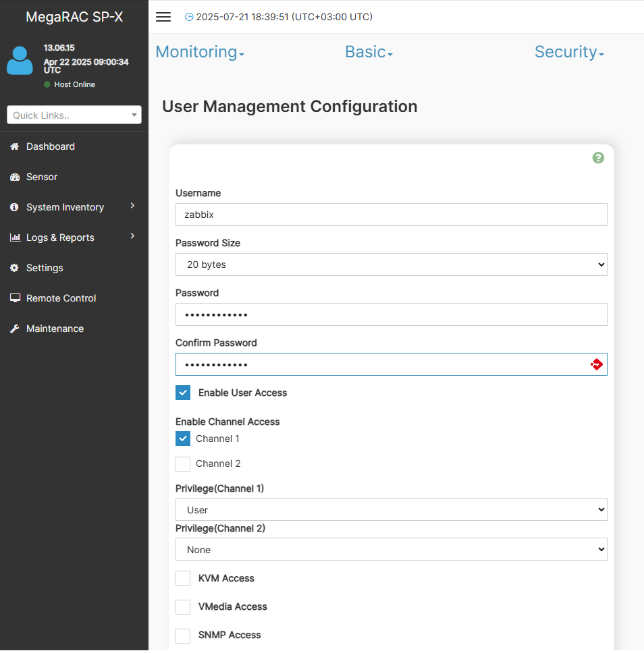Open the Monitoring dropdown menu

tap(200, 52)
